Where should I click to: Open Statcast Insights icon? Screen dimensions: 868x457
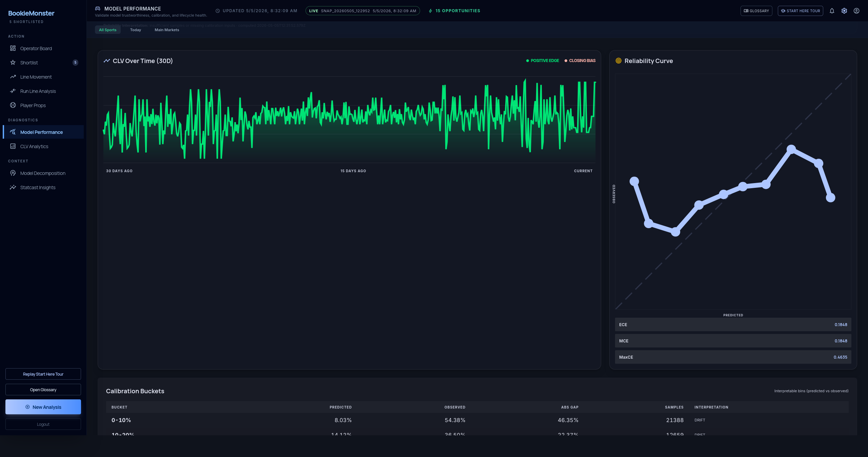[13, 187]
